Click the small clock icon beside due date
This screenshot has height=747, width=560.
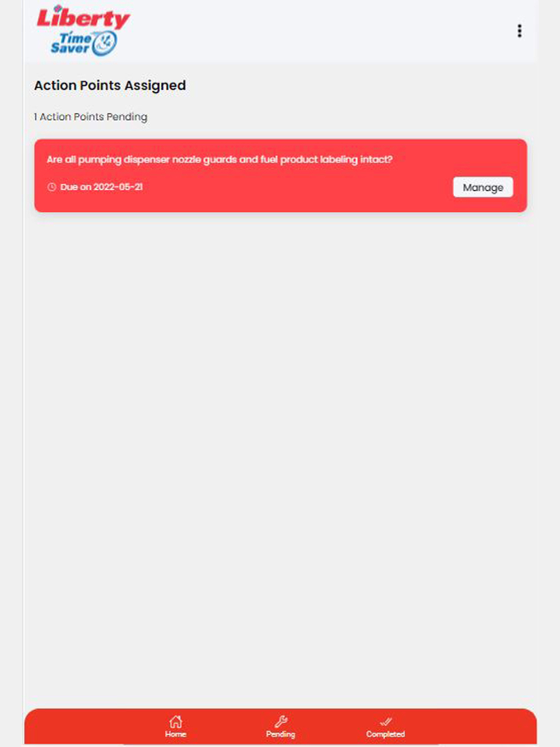pyautogui.click(x=52, y=187)
